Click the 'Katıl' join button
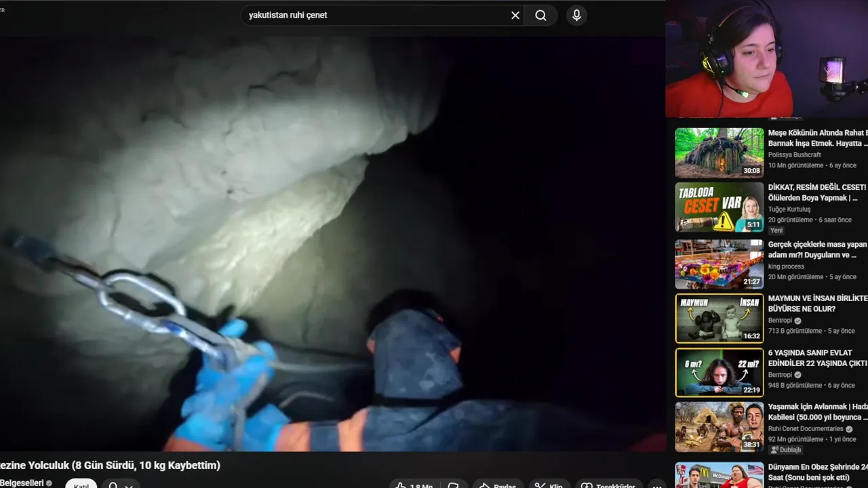The image size is (868, 488). click(81, 484)
